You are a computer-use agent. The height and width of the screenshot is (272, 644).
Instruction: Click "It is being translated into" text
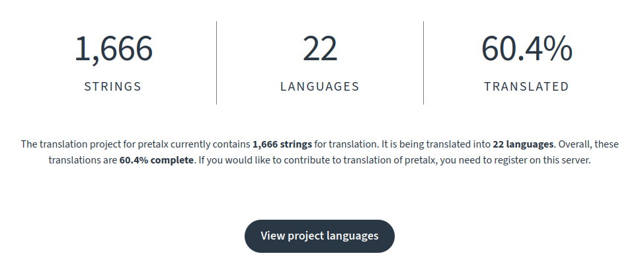[435, 144]
